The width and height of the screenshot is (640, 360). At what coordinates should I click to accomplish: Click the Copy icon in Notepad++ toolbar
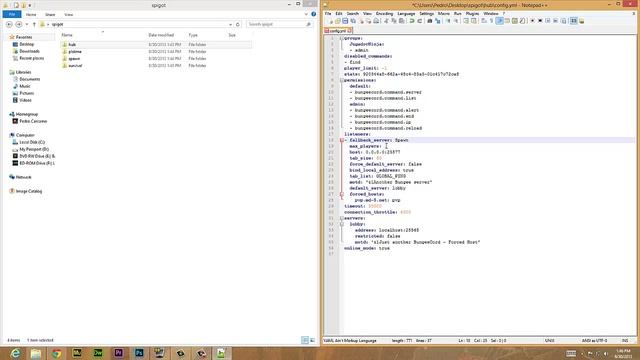pos(394,21)
